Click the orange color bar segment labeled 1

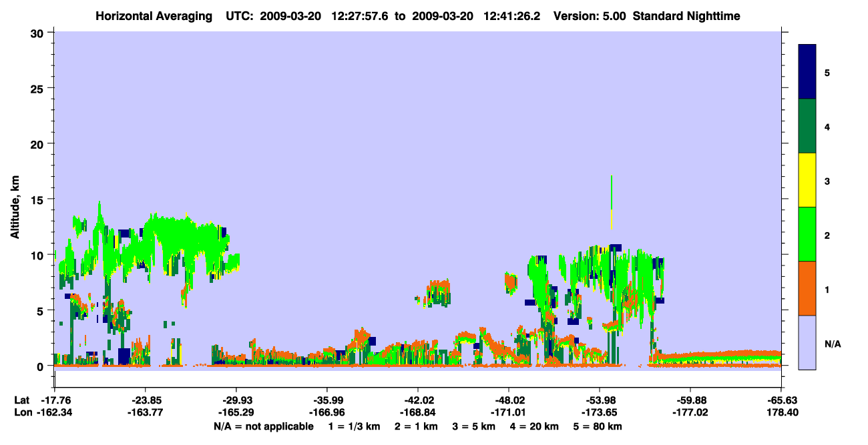pyautogui.click(x=807, y=288)
